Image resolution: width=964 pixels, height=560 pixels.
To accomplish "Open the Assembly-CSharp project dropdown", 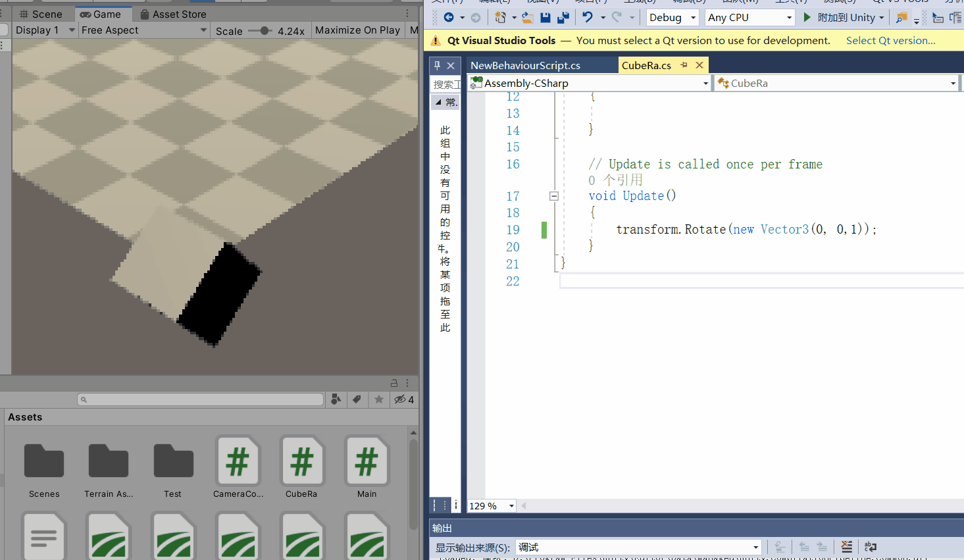I will [x=589, y=83].
